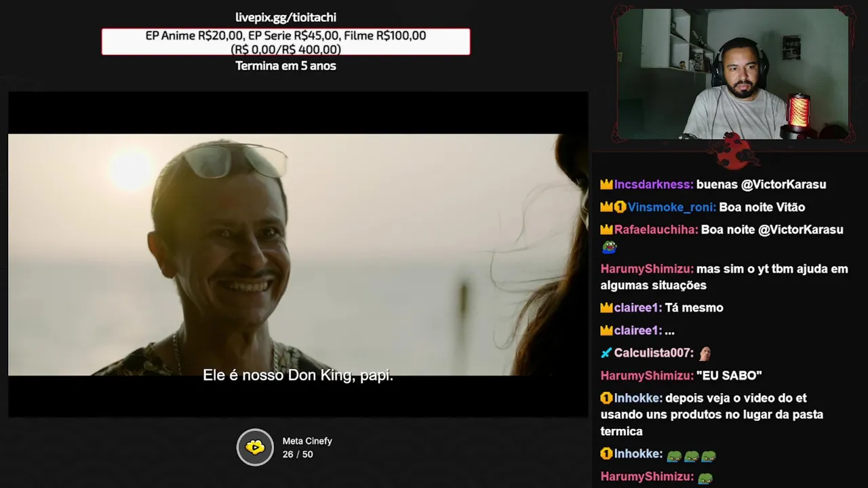Click the donation goal progress bar
Image resolution: width=868 pixels, height=488 pixels.
pyautogui.click(x=285, y=42)
